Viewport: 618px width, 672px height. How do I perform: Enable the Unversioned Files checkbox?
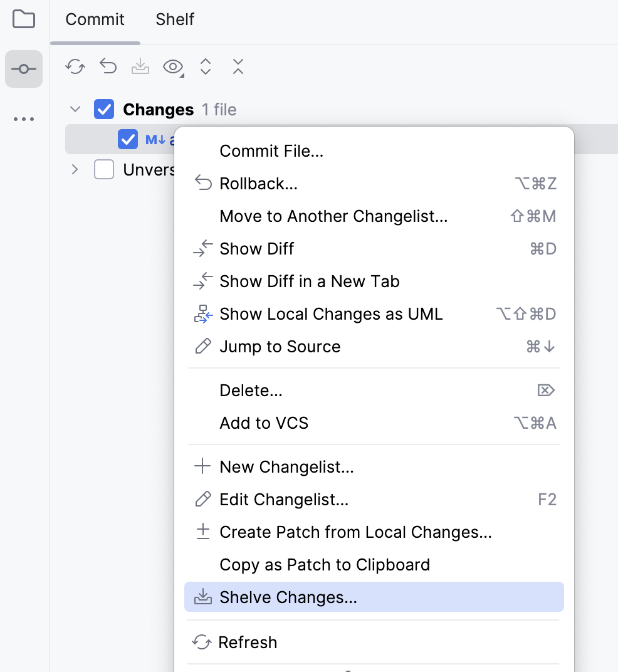(x=104, y=169)
